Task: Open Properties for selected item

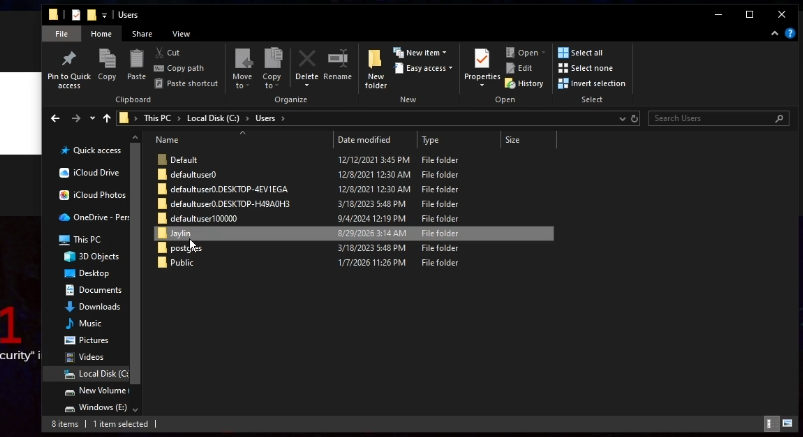Action: point(482,68)
